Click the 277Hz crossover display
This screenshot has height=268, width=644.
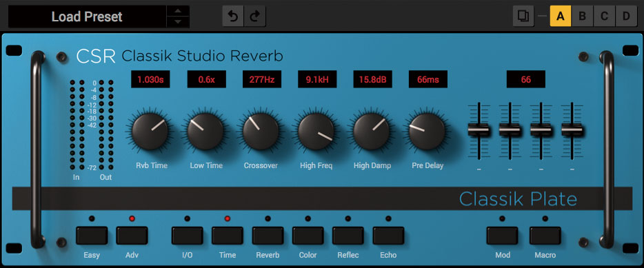(x=262, y=79)
